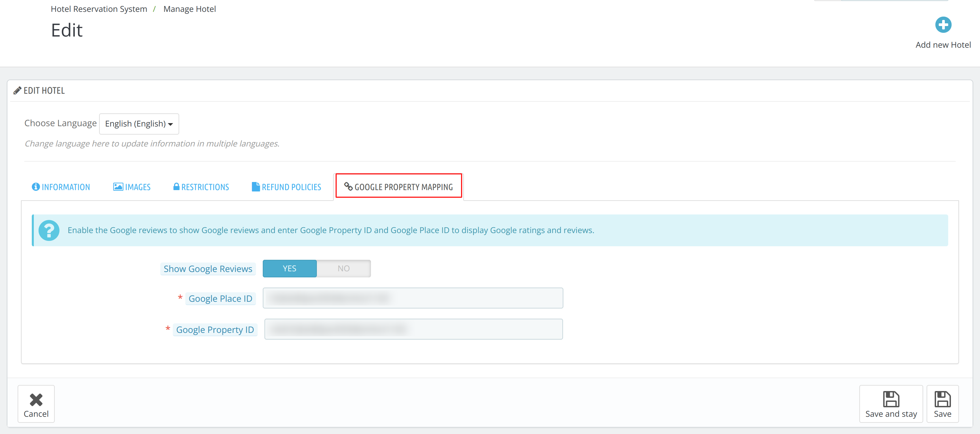Click the Google Place ID input field
980x434 pixels.
click(413, 298)
